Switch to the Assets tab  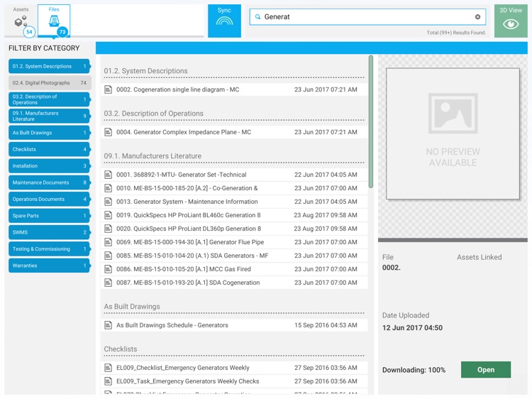tap(21, 21)
